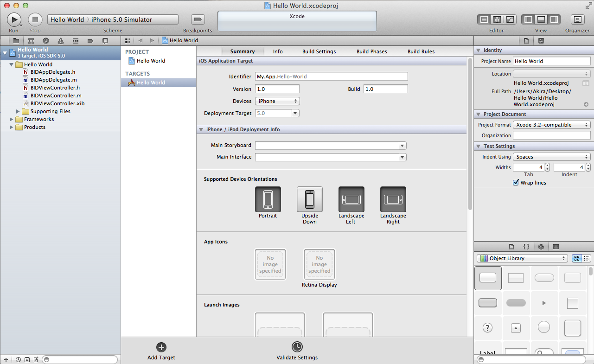Image resolution: width=594 pixels, height=364 pixels.
Task: Toggle Landscape Left orientation support
Action: coord(351,199)
